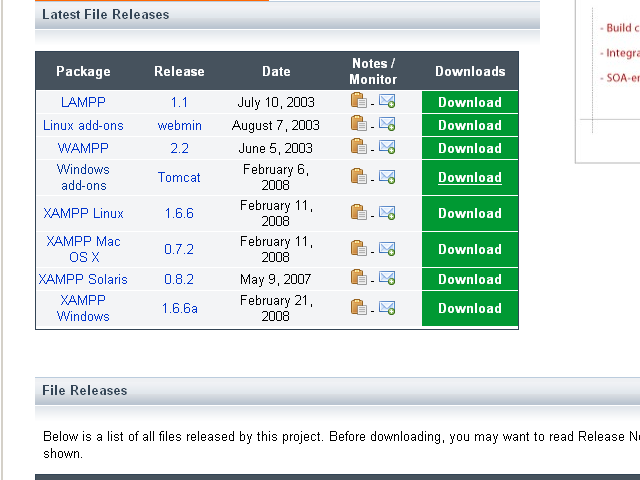View release notes icon in WAMPP row
This screenshot has height=480, width=640.
click(x=358, y=147)
